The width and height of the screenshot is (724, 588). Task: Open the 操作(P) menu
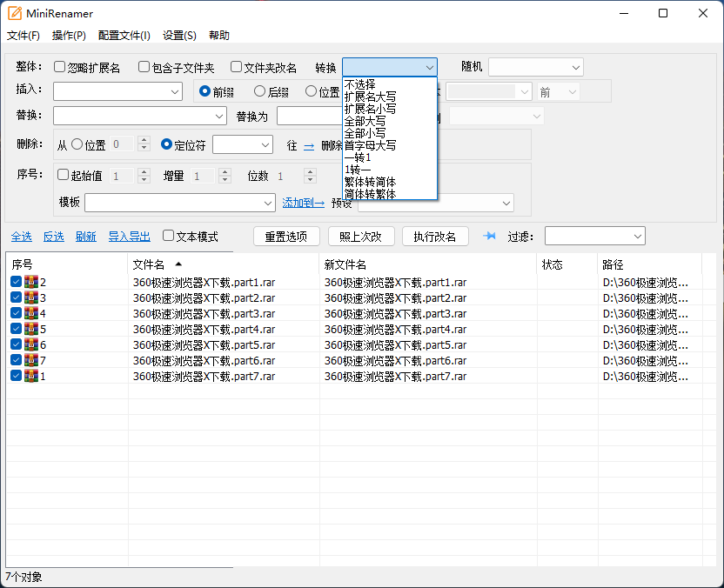tap(69, 36)
